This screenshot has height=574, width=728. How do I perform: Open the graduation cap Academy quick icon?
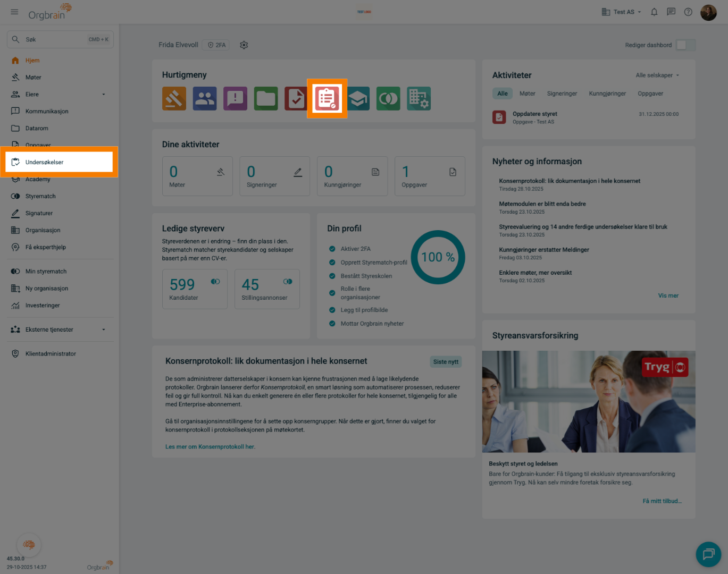click(x=358, y=99)
